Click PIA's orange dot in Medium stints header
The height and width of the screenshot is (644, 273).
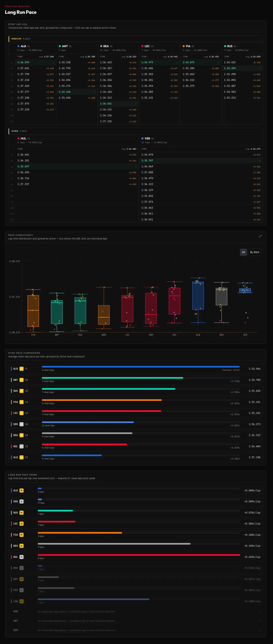click(184, 46)
